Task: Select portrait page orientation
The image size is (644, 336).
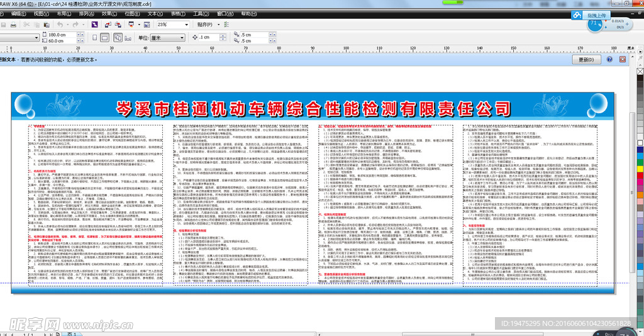Action: [95, 38]
